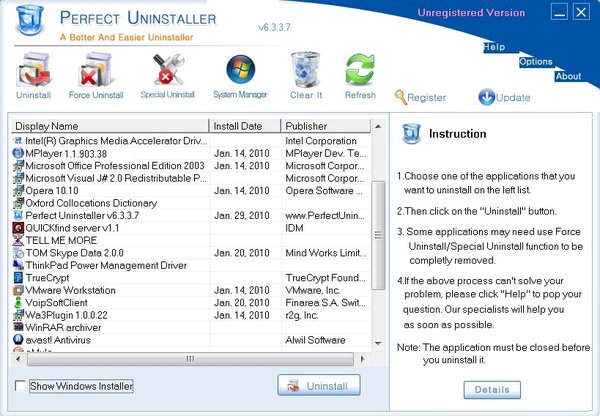The image size is (600, 416).
Task: Click the www.PerfectUnin... publisher cell
Action: (325, 215)
